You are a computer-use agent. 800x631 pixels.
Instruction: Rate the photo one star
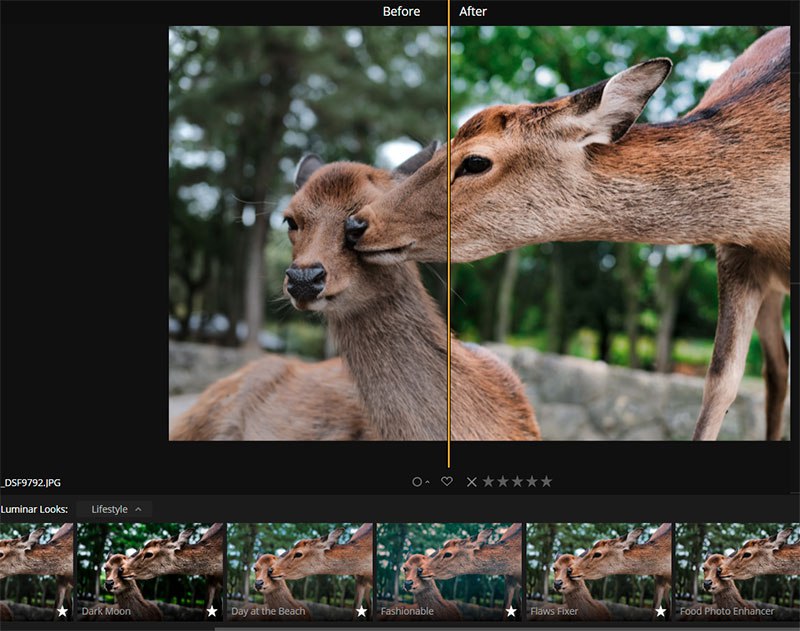click(489, 482)
